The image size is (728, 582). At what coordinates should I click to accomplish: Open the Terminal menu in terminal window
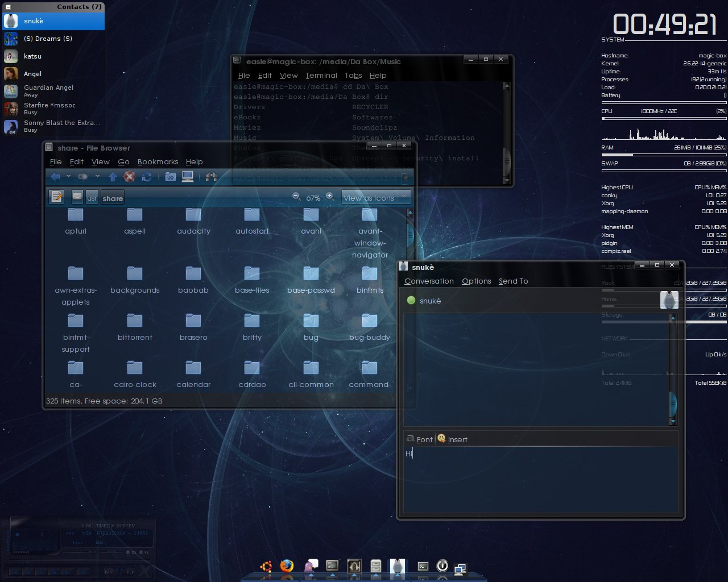point(321,76)
